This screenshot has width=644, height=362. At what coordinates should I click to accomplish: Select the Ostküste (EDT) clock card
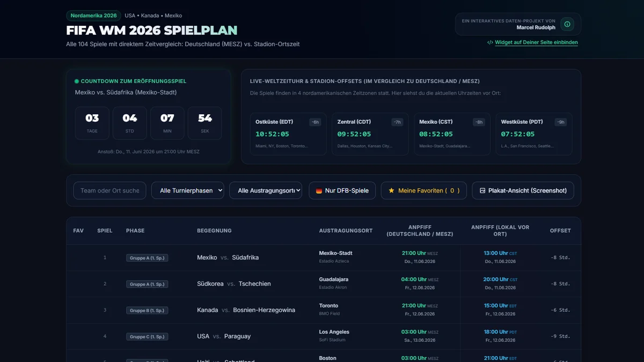[288, 134]
